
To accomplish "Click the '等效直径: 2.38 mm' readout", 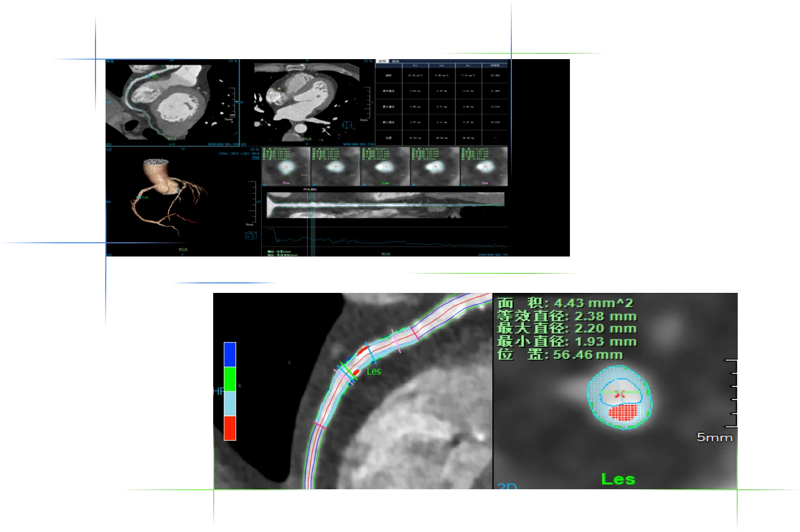I will [567, 316].
